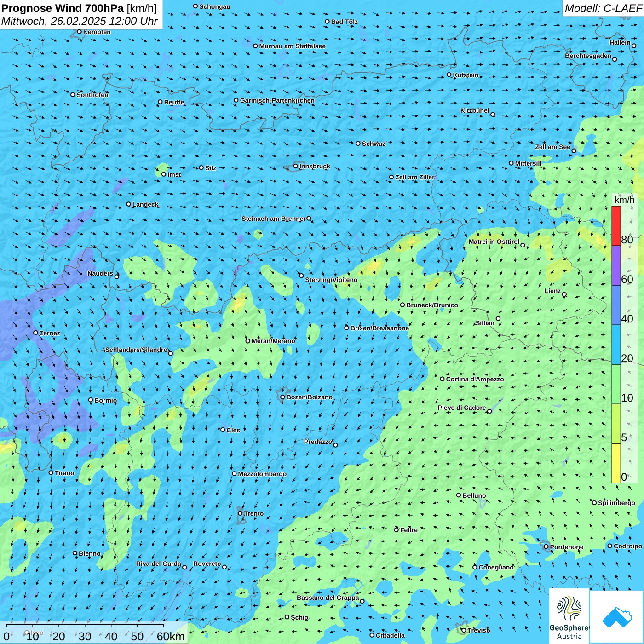
Task: Click the 'Schlanders/Silandro' label
Action: point(136,350)
